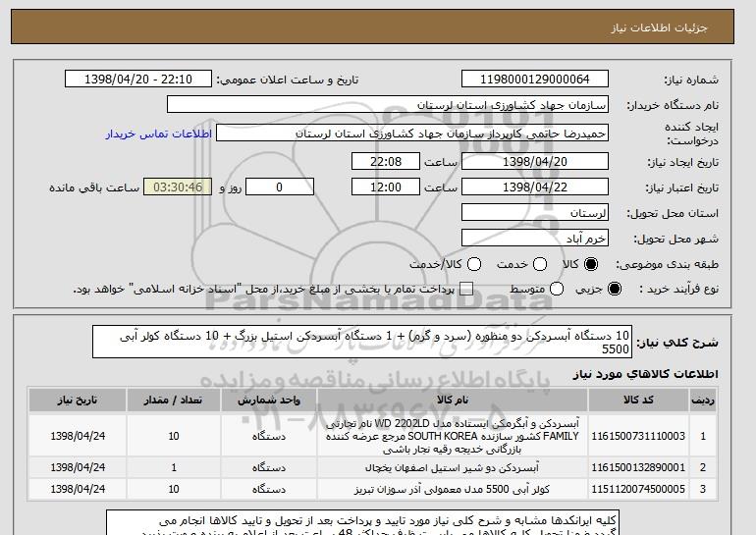The height and width of the screenshot is (535, 756).
Task: Click the need number field 1198000129000064
Action: (535, 80)
